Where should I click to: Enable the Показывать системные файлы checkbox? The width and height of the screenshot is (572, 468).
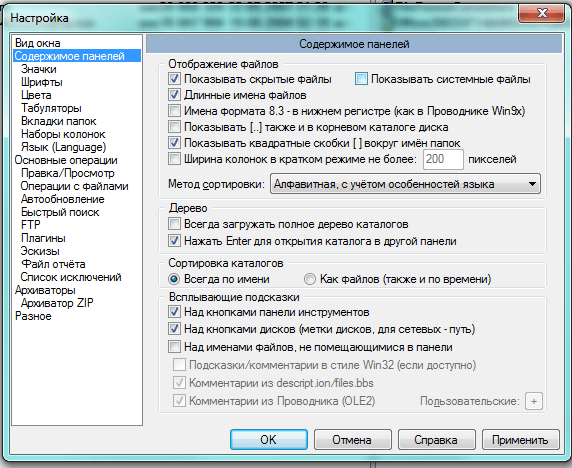point(361,79)
